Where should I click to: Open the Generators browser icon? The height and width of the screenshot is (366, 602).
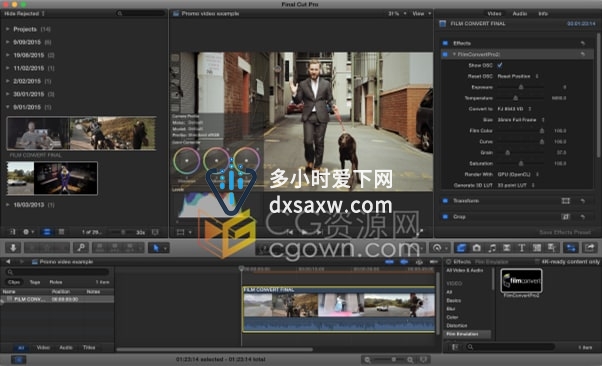coord(537,248)
